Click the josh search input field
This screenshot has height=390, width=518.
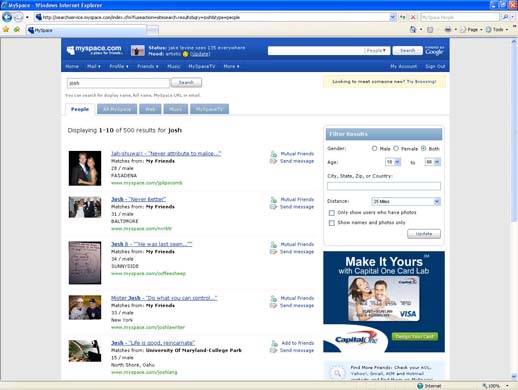118,83
